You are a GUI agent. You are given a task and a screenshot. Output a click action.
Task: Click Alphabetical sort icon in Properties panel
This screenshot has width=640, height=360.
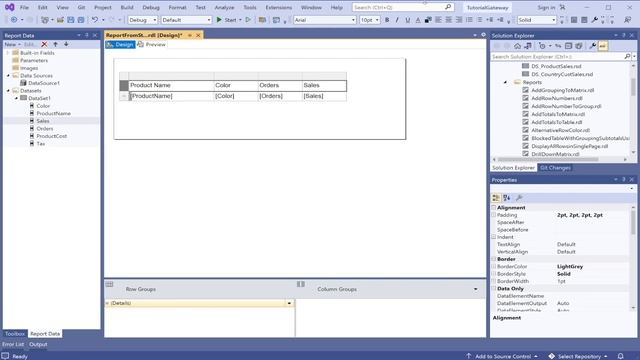(x=507, y=198)
